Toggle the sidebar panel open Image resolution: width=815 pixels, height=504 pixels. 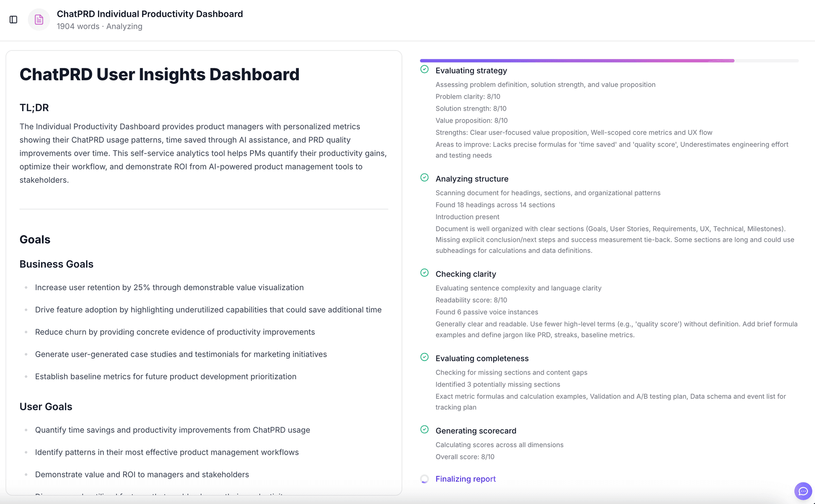pos(13,20)
